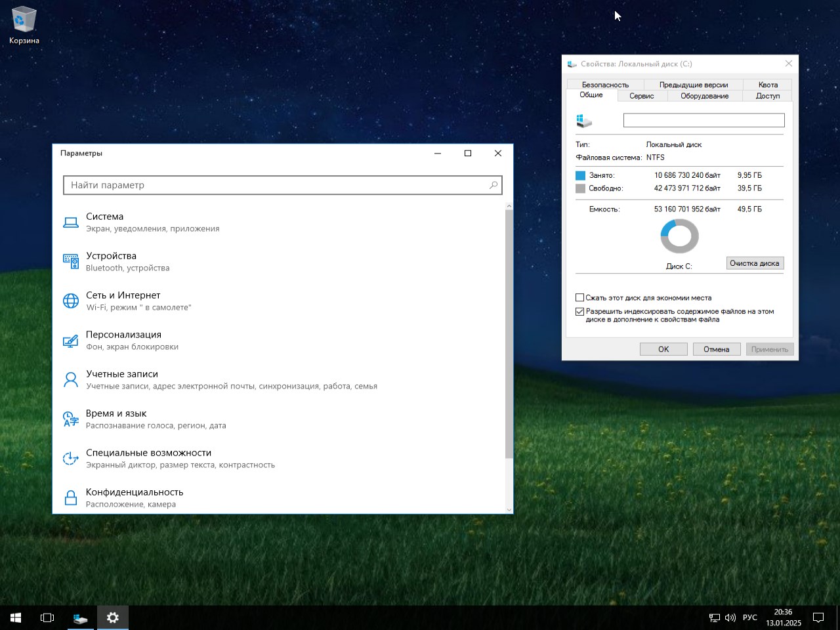Click the scroll down arrow in Параметры
840x630 pixels.
pos(509,509)
